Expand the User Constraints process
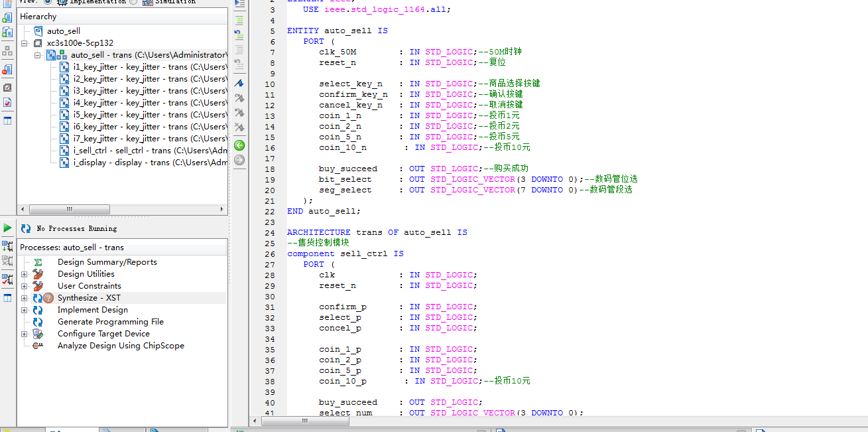 pyautogui.click(x=25, y=286)
